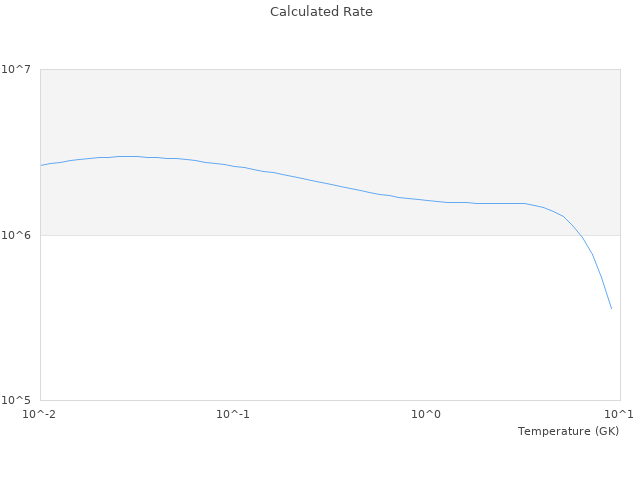640x480 pixels.
Task: Click the blue curve directly above 10^0
Action: [x=427, y=200]
